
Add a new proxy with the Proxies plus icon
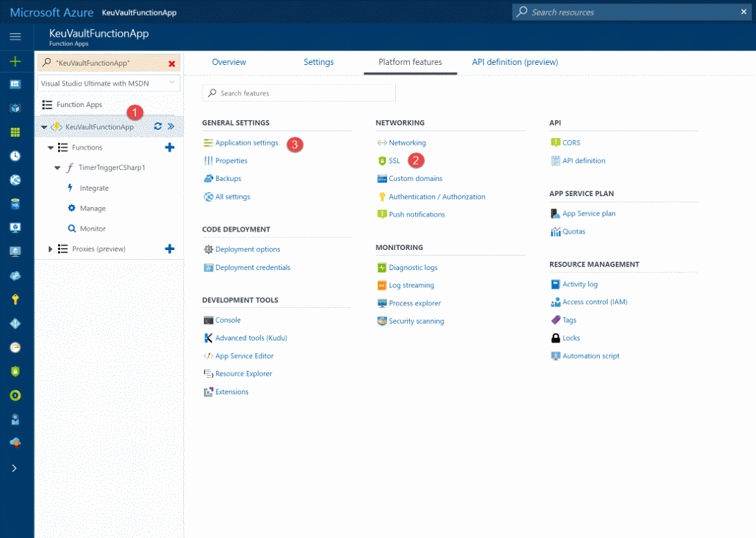click(x=170, y=249)
